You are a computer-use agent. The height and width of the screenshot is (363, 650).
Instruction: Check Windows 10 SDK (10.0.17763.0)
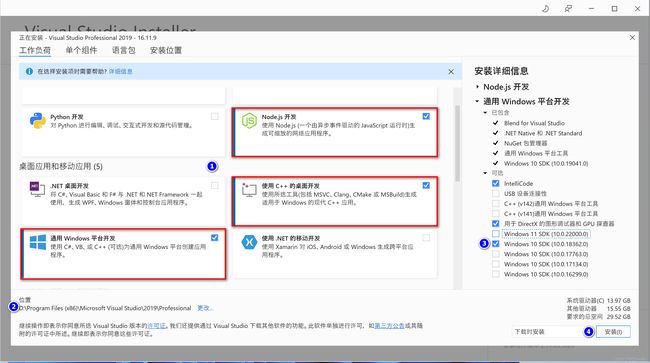(x=496, y=254)
